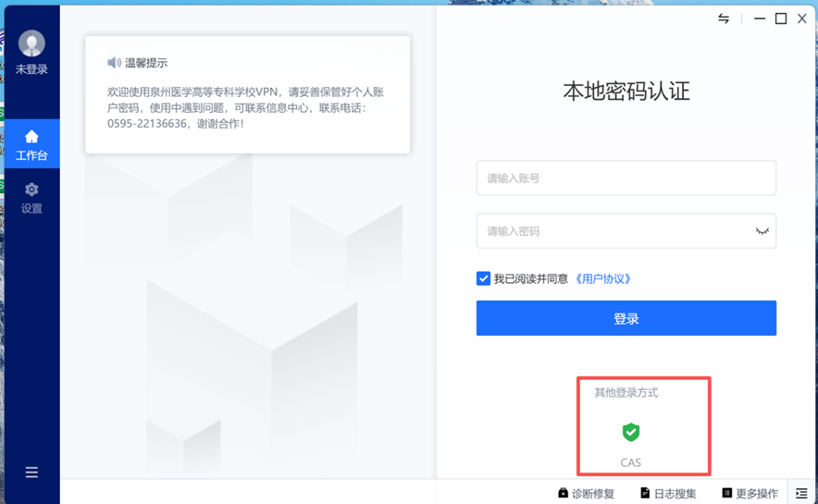Image resolution: width=818 pixels, height=504 pixels.
Task: Click the user avatar showing 未登录
Action: [31, 43]
